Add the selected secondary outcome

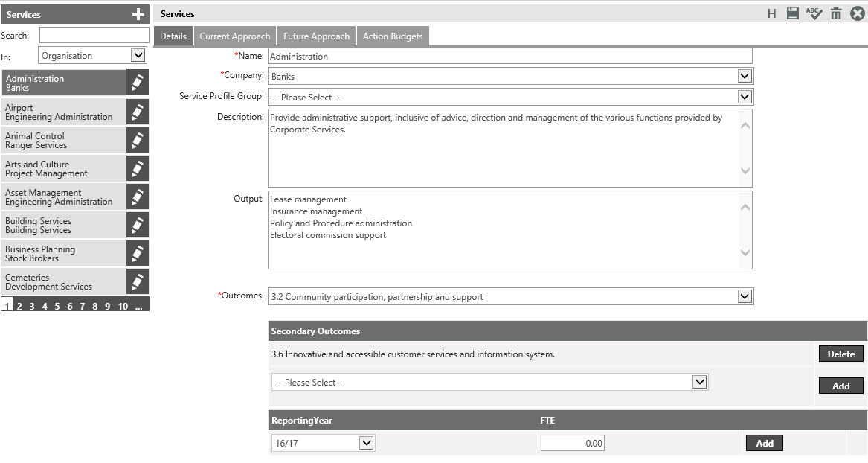[x=841, y=386]
